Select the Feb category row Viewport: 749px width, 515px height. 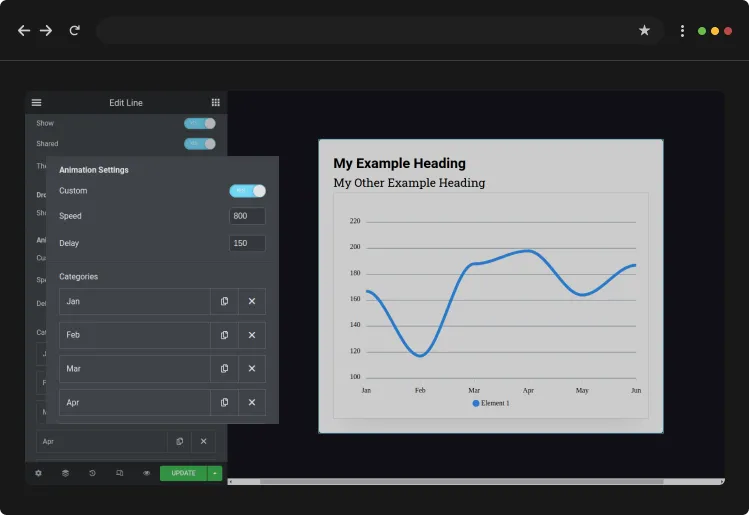click(x=135, y=335)
